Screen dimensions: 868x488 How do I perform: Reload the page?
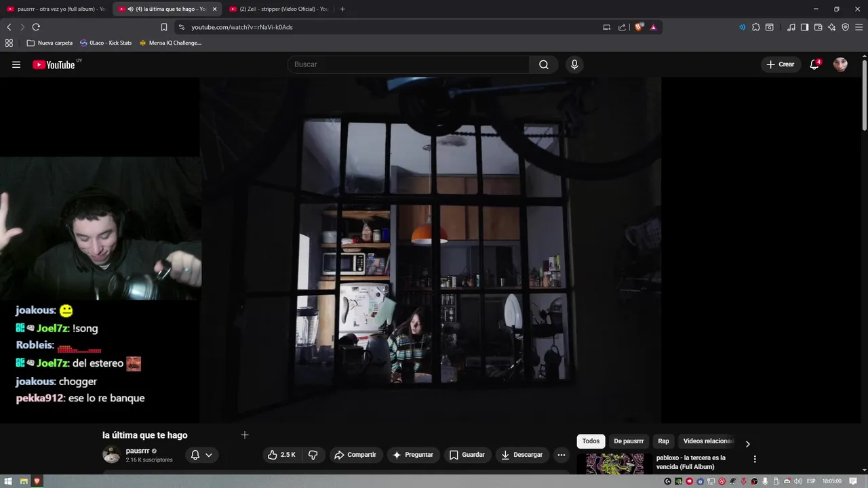[36, 27]
